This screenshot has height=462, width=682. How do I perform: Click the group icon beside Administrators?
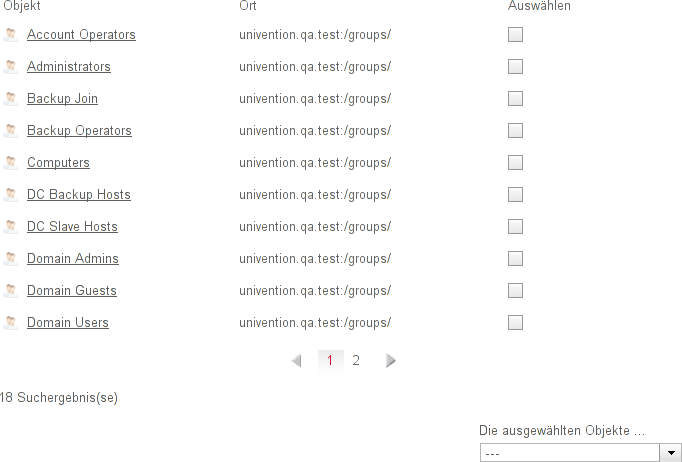click(10, 67)
